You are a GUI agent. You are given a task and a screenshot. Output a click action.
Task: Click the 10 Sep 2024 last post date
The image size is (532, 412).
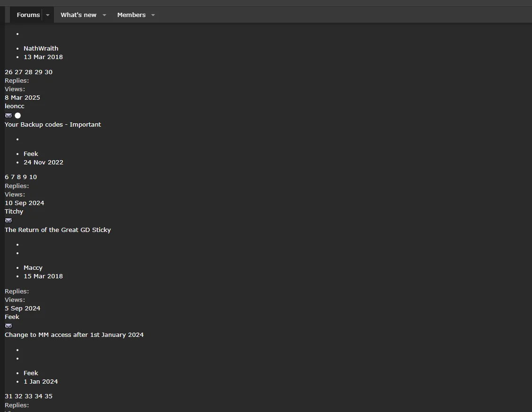[25, 203]
